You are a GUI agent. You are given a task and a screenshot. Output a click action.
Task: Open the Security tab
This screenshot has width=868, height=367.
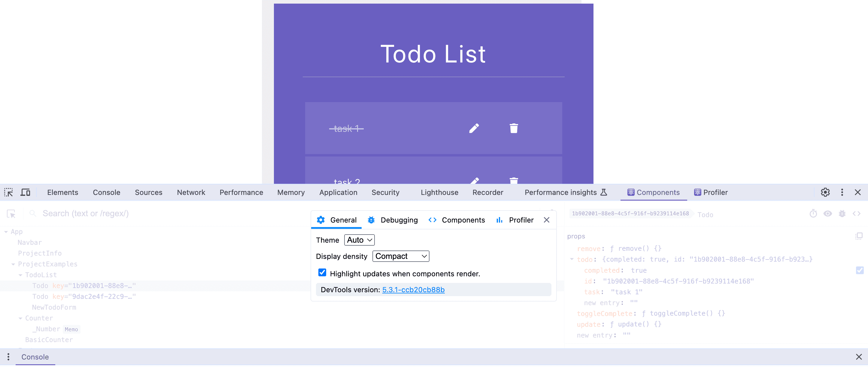pos(385,193)
